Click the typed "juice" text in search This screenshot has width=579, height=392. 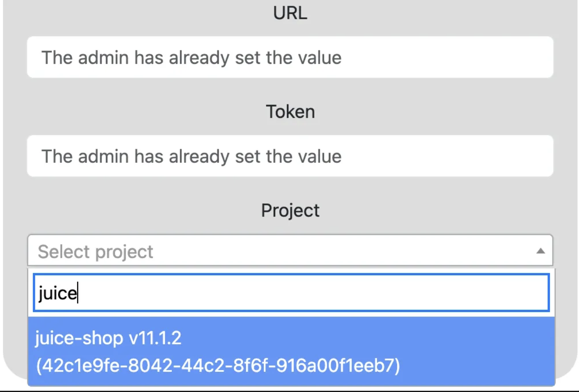57,293
